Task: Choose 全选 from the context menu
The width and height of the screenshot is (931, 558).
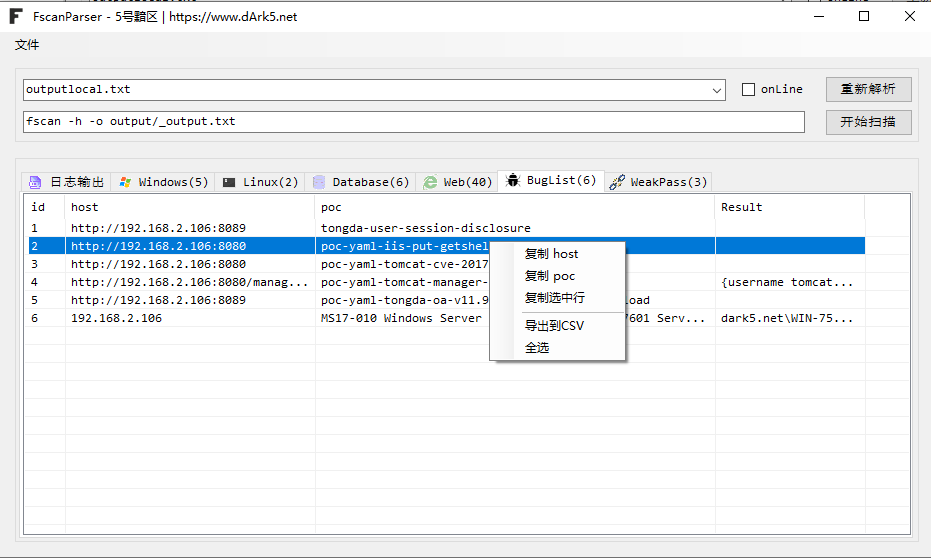Action: pyautogui.click(x=537, y=348)
